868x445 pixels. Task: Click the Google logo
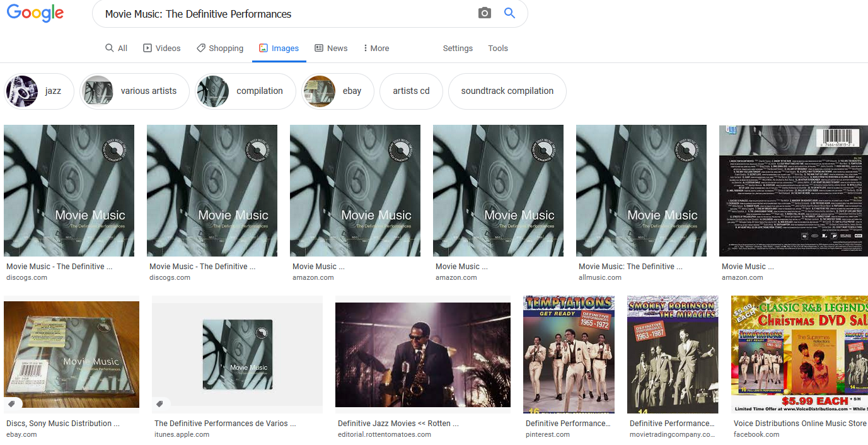(35, 13)
